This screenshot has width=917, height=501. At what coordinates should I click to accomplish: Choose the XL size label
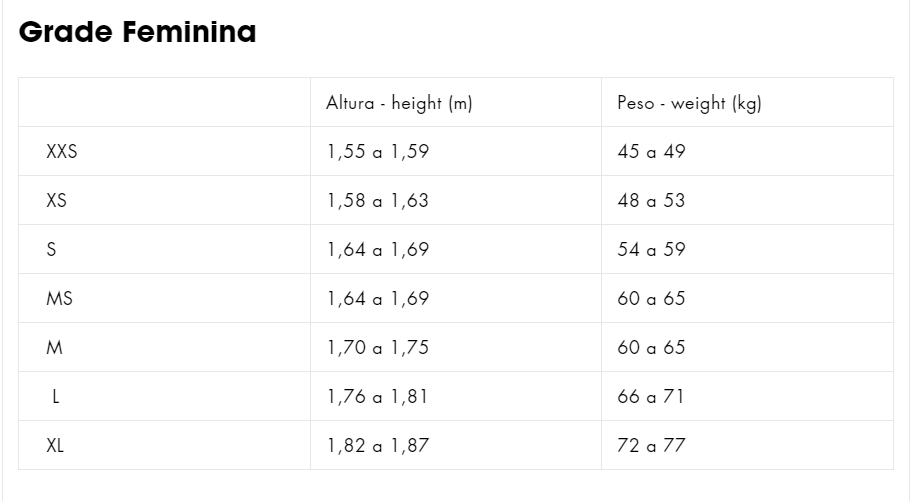pos(55,446)
